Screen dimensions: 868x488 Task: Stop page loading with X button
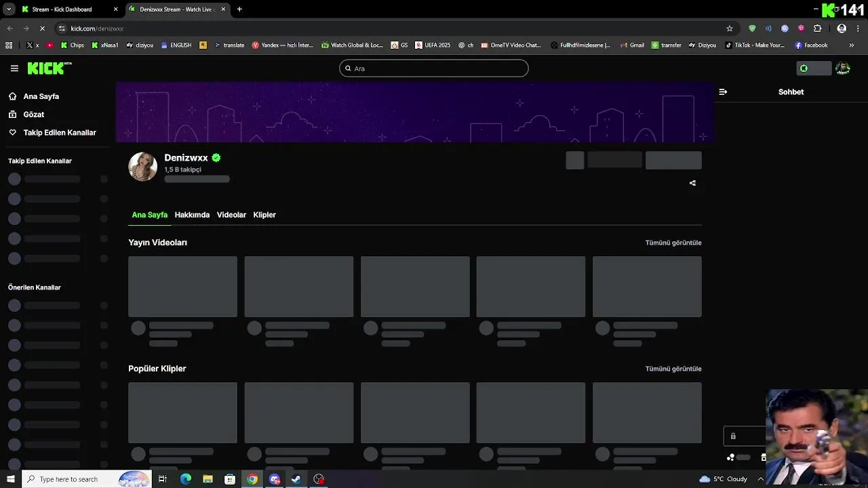(x=42, y=28)
